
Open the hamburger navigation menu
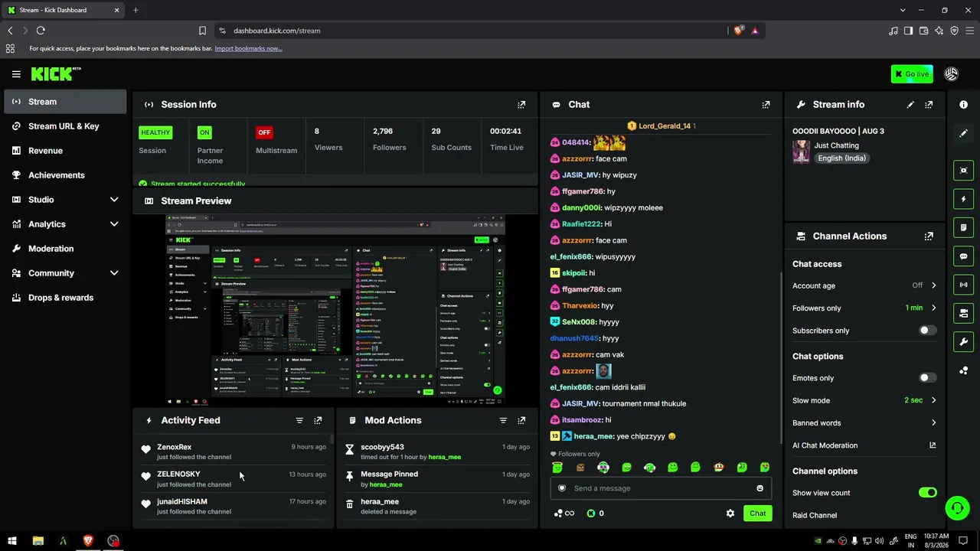[16, 74]
